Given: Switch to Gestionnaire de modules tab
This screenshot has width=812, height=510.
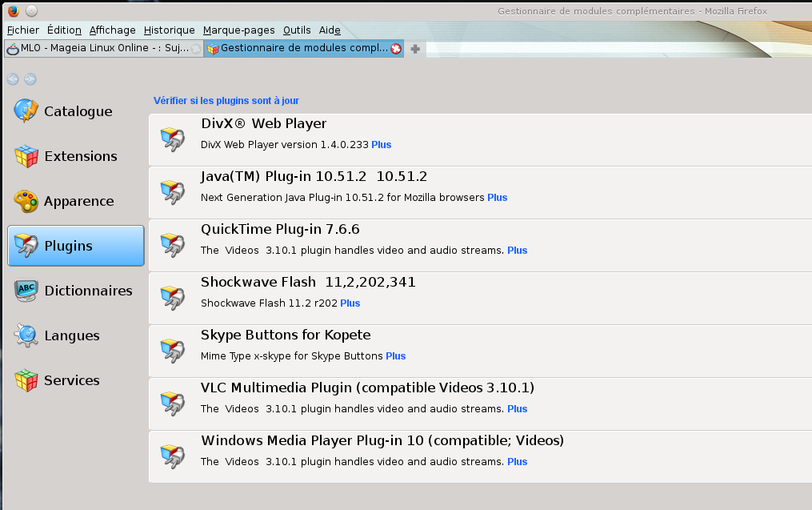Looking at the screenshot, I should click(303, 48).
